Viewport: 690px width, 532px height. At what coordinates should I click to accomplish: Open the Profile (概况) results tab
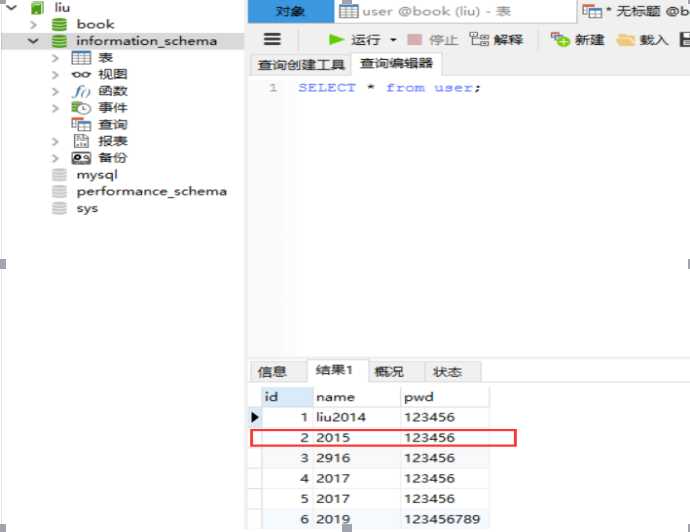(x=389, y=372)
